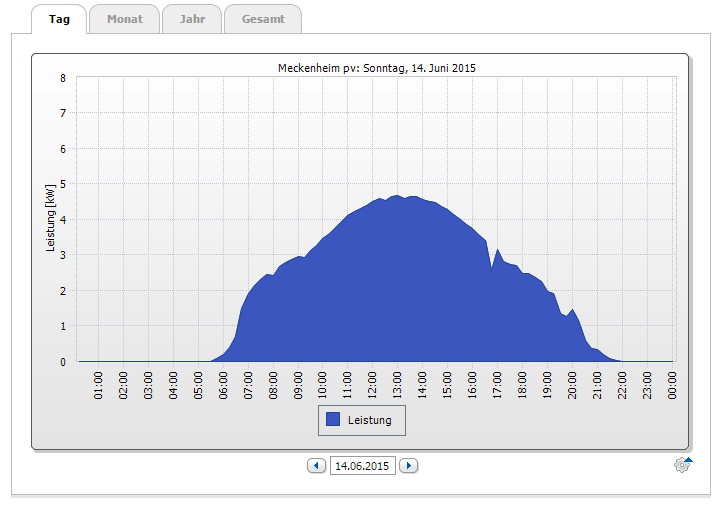Click the date field showing 14.06.2015
The width and height of the screenshot is (720, 505).
pyautogui.click(x=362, y=465)
